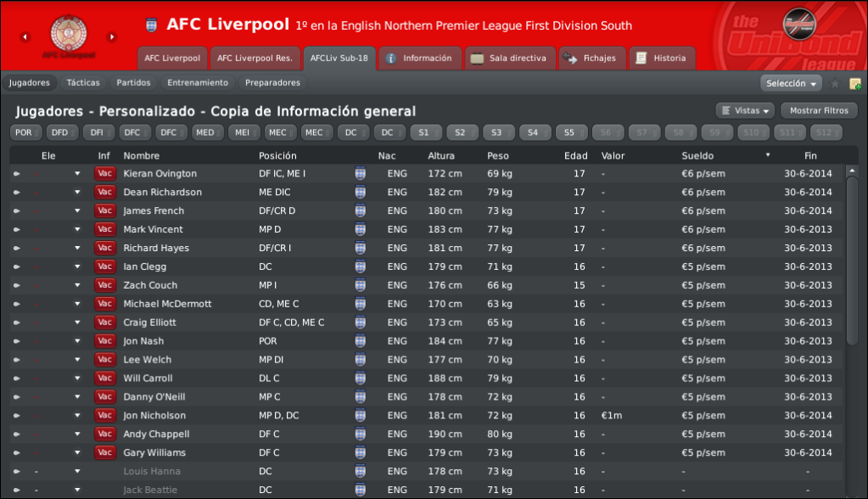Image resolution: width=868 pixels, height=499 pixels.
Task: Go to previous club with left arrow
Action: point(25,37)
